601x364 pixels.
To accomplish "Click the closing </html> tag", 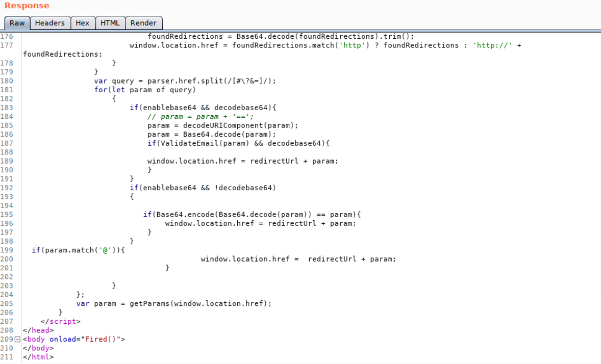I will [x=38, y=357].
